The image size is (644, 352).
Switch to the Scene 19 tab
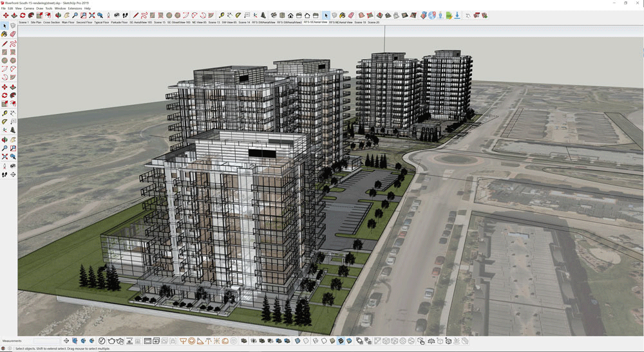360,22
